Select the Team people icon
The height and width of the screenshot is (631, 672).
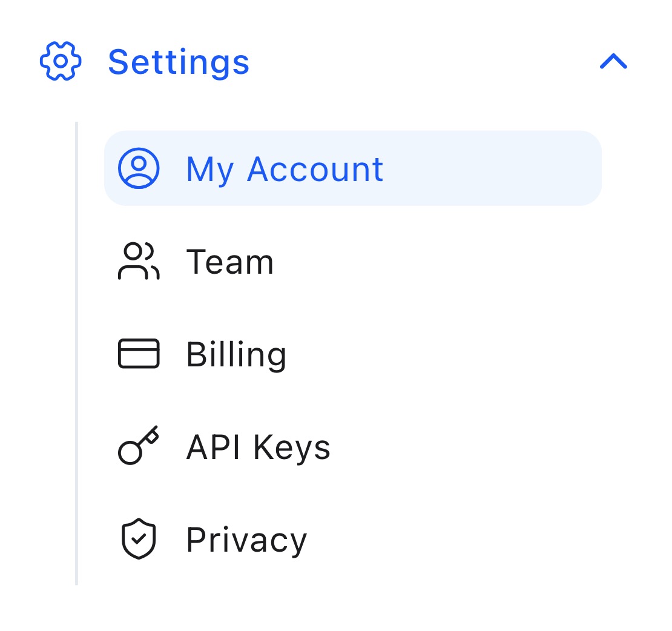138,262
